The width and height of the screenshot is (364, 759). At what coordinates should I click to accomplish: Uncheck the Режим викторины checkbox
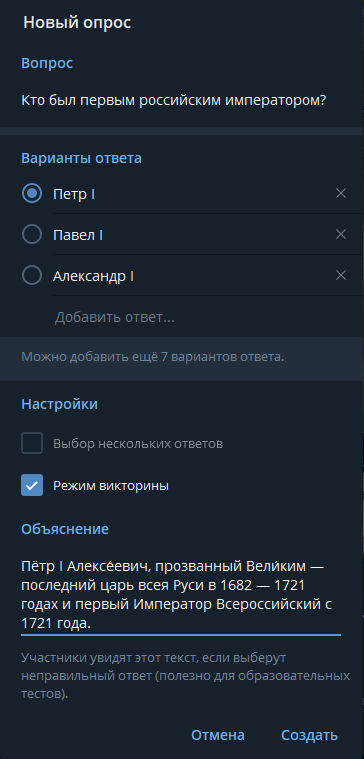click(32, 485)
